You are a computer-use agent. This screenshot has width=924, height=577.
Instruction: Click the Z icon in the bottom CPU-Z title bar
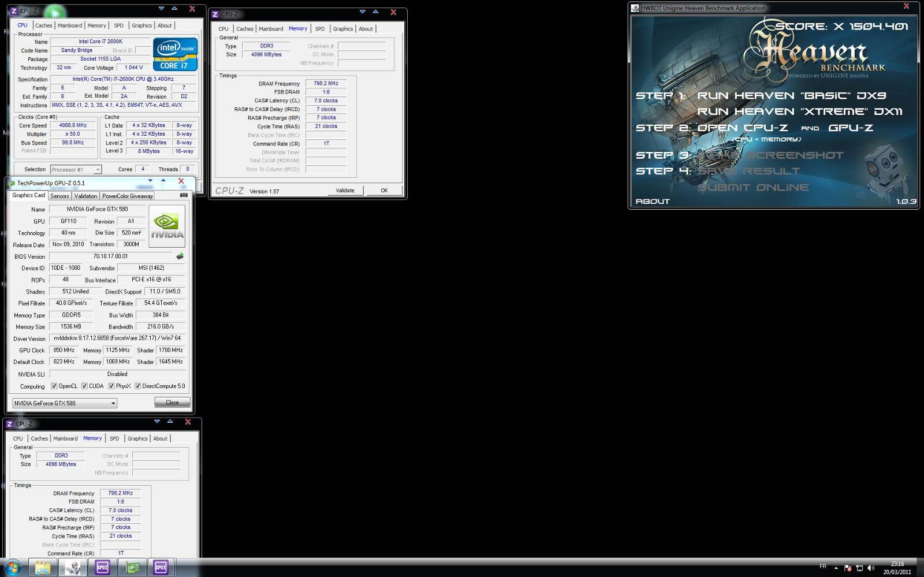pos(9,423)
